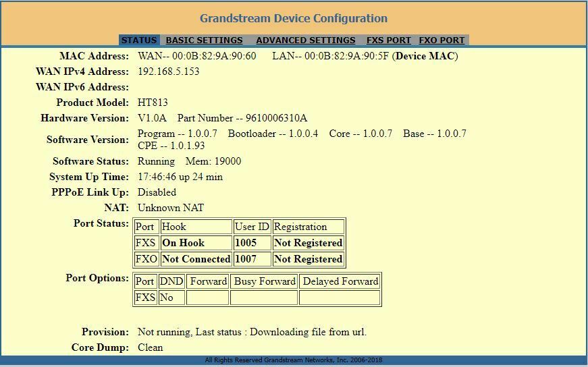This screenshot has width=588, height=367.
Task: Go to the FXS PORT tab
Action: [388, 40]
